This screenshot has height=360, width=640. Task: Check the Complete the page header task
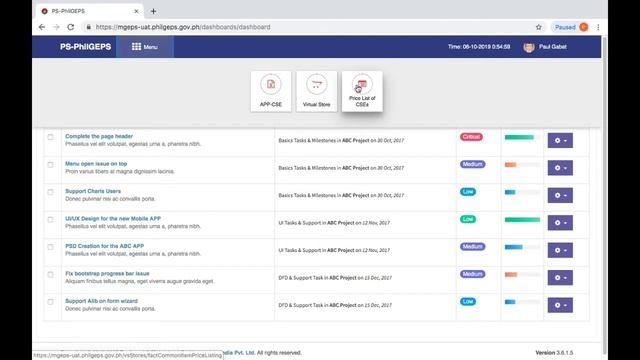click(51, 137)
